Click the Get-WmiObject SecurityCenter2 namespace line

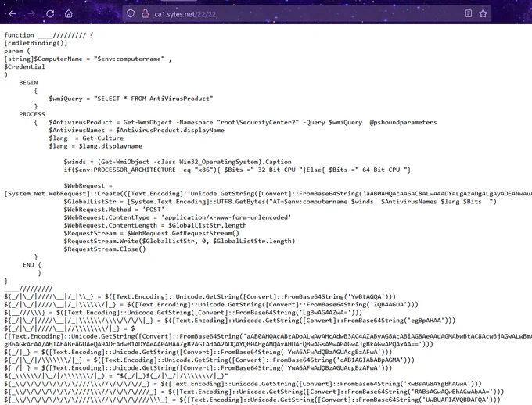pyautogui.click(x=243, y=122)
